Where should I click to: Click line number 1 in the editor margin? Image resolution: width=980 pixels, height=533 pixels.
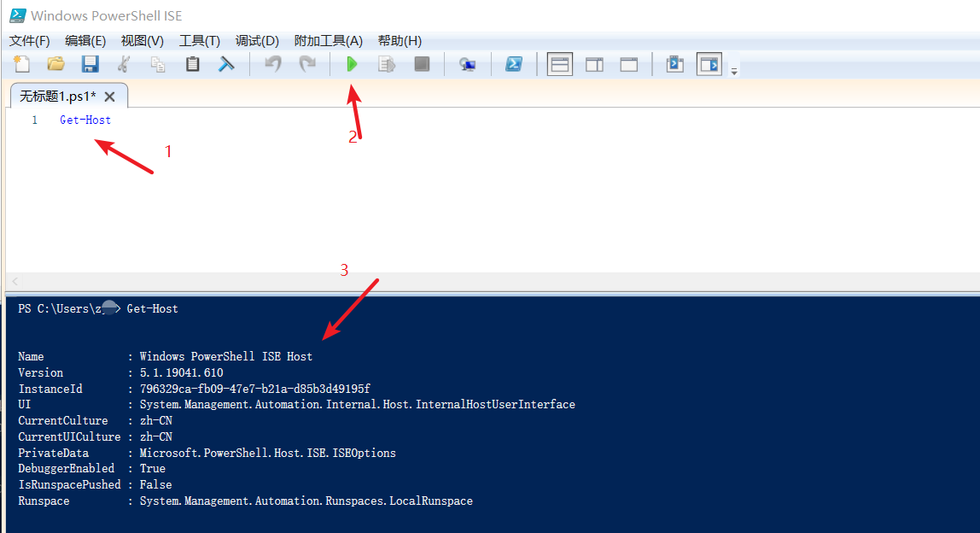34,120
